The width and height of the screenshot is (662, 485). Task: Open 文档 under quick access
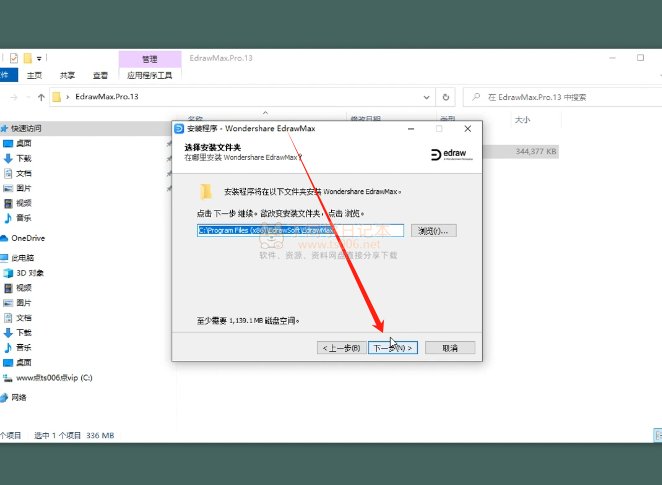click(24, 173)
